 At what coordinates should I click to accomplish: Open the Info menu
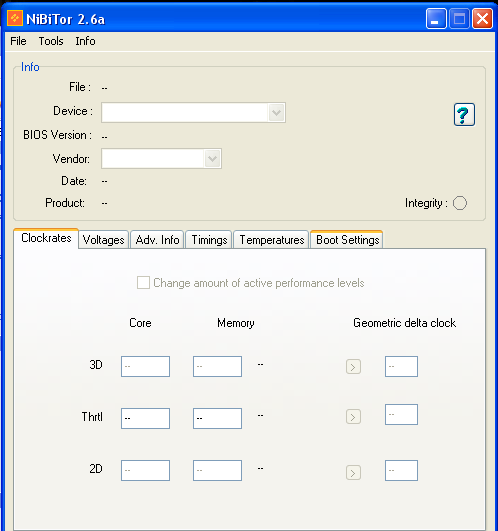tap(85, 41)
